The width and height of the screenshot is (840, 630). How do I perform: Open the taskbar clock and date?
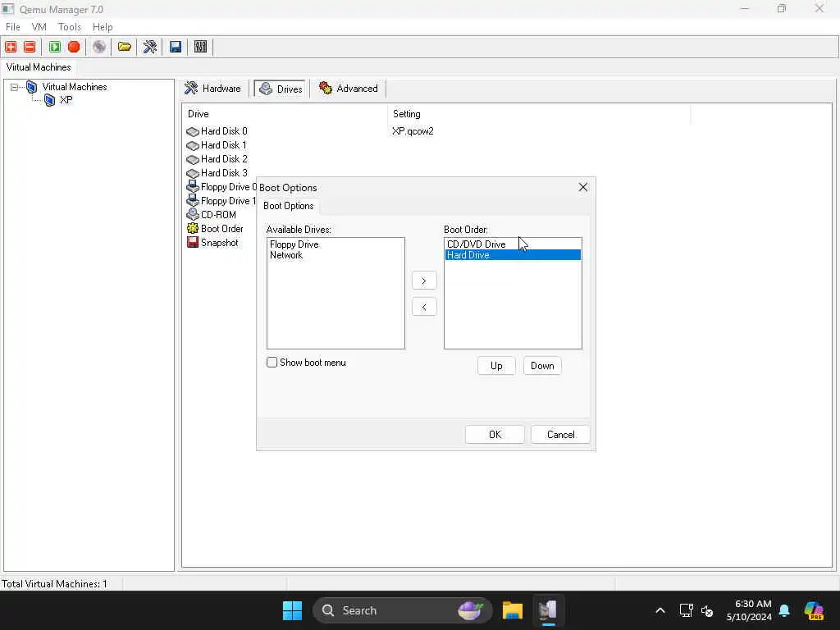748,610
